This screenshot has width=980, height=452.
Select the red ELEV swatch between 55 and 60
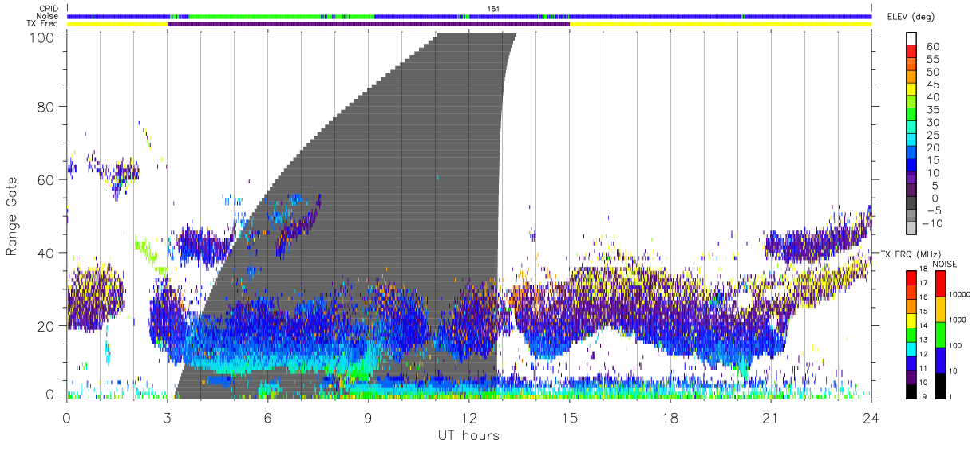coord(911,53)
